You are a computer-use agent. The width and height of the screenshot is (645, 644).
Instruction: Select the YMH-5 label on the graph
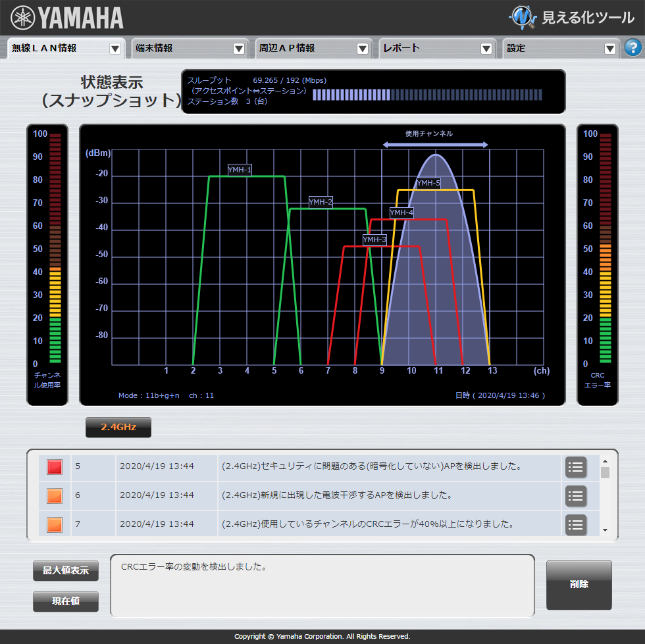point(428,183)
